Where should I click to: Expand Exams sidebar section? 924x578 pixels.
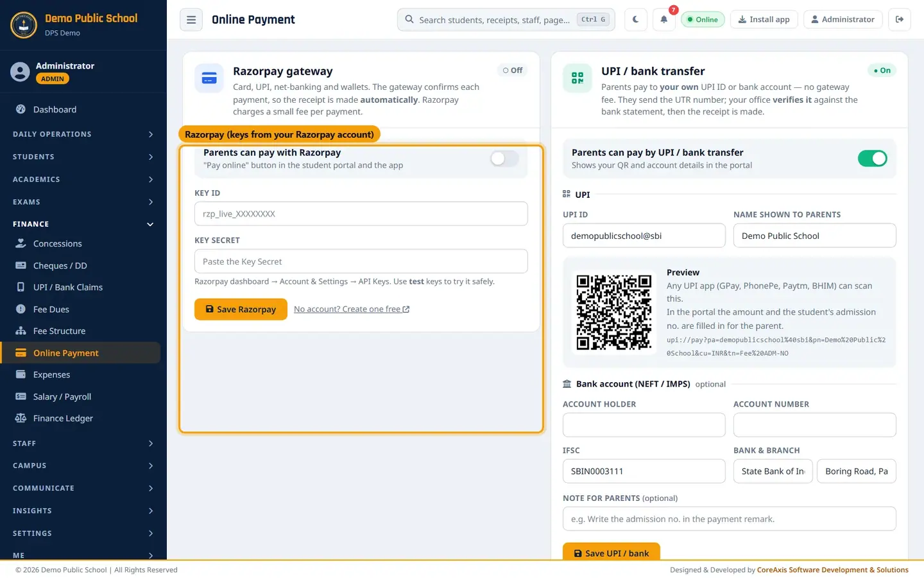pos(83,202)
